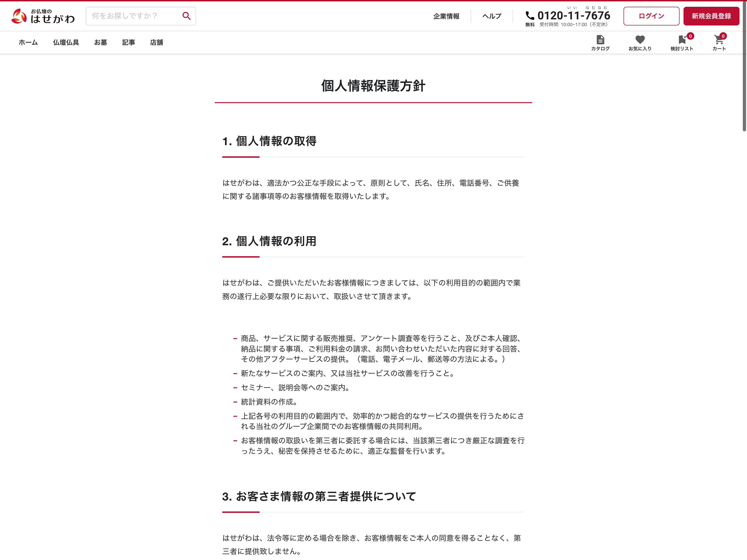Go to ホーム navigation item

pos(28,42)
